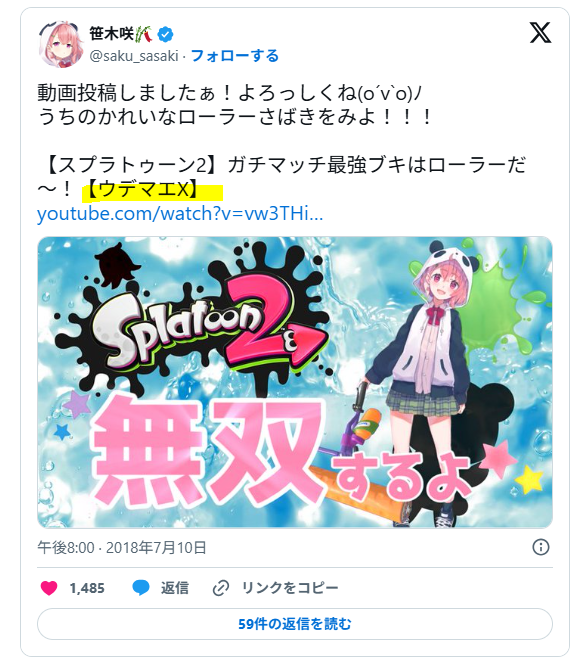Click the フォローする follow link
The width and height of the screenshot is (580, 672).
tap(234, 56)
